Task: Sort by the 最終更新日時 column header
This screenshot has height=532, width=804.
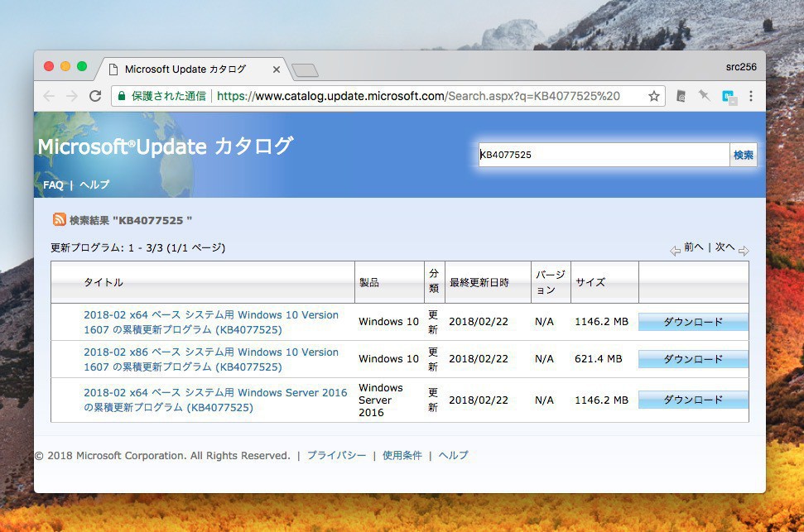Action: click(x=479, y=282)
